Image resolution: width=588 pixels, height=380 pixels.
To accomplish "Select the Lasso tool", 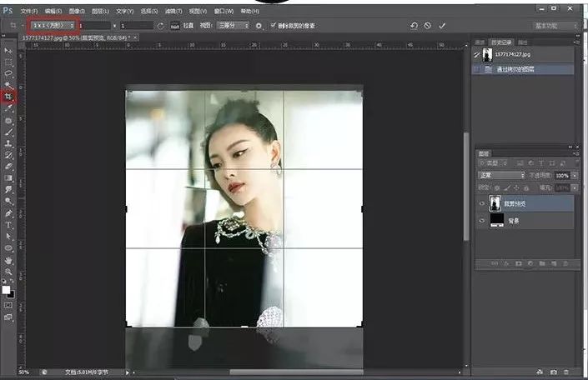I will coord(8,73).
